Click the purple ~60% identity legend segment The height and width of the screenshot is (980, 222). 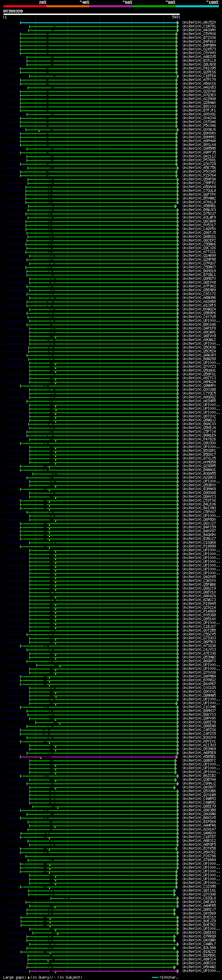pos(111,6)
